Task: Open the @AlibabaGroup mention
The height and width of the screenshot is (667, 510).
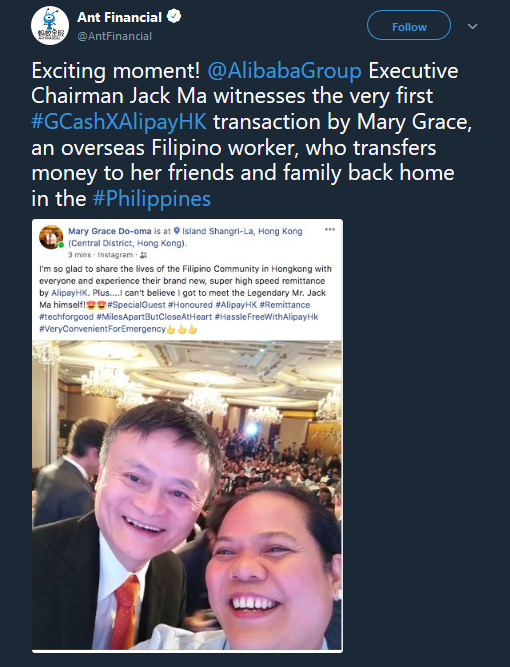Action: (284, 71)
